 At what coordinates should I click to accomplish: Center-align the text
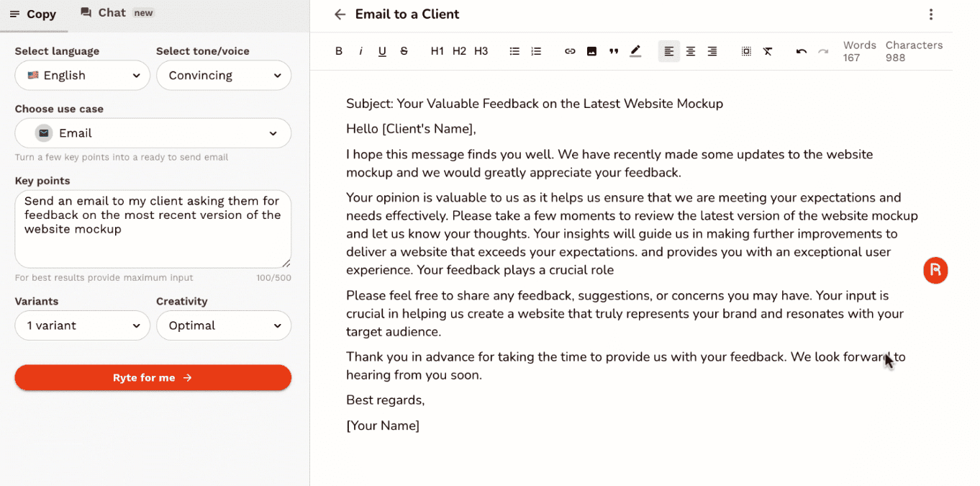(691, 51)
